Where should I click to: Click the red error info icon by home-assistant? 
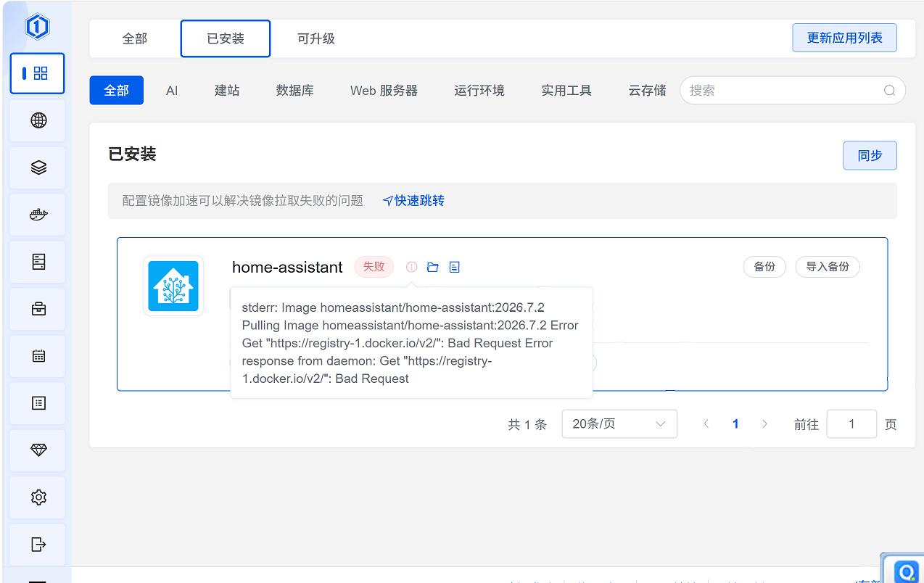(x=411, y=267)
